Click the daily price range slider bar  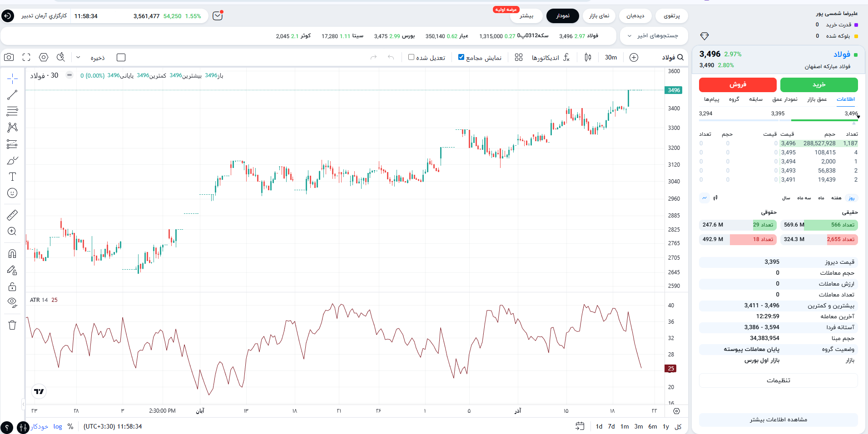pyautogui.click(x=778, y=120)
